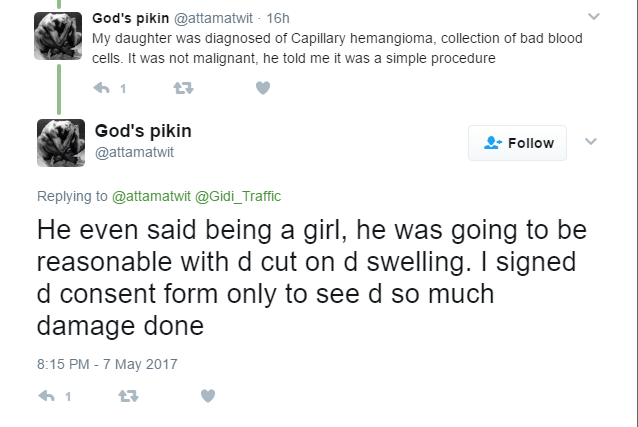Open the first tweet's chevron options menu
638x427 pixels.
(593, 17)
